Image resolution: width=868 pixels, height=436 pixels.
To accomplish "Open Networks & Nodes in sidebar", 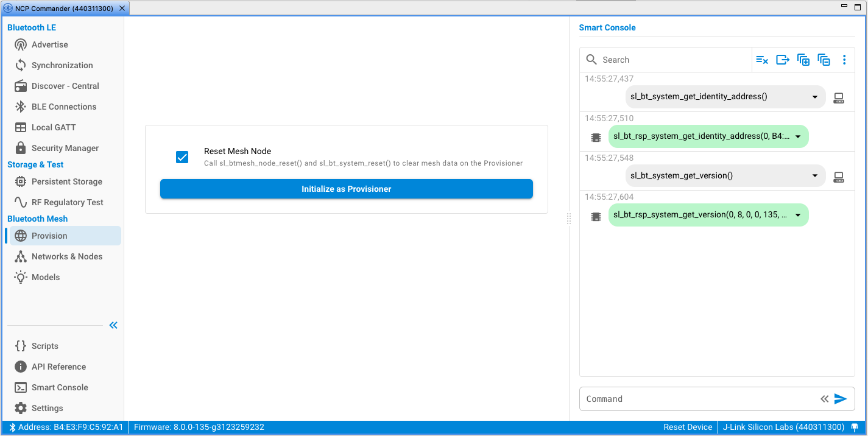I will 66,256.
